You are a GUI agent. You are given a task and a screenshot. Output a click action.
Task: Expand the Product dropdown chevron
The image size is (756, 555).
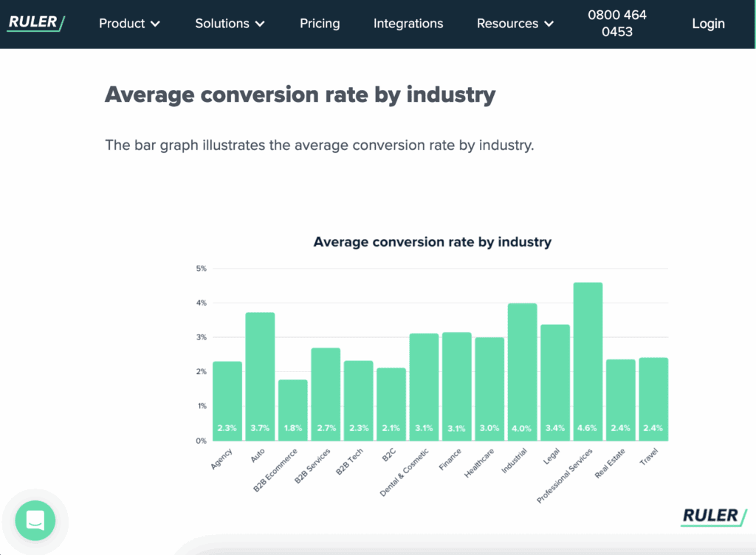155,24
